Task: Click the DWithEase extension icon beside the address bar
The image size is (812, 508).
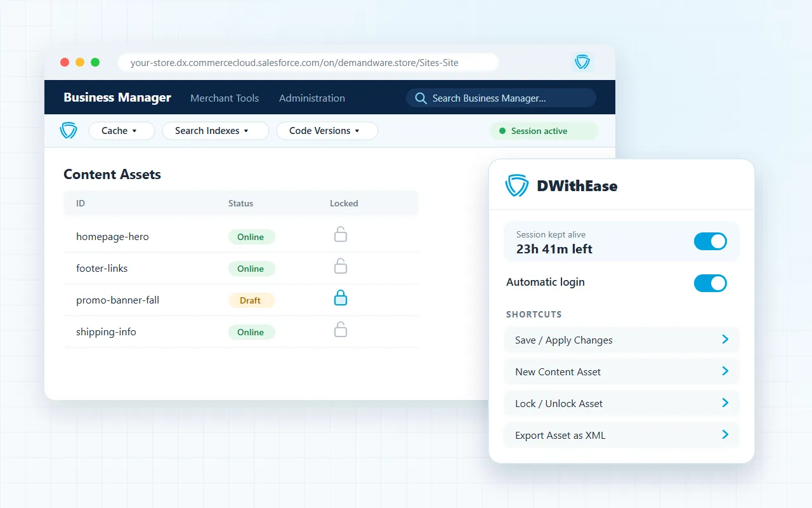Action: tap(582, 62)
